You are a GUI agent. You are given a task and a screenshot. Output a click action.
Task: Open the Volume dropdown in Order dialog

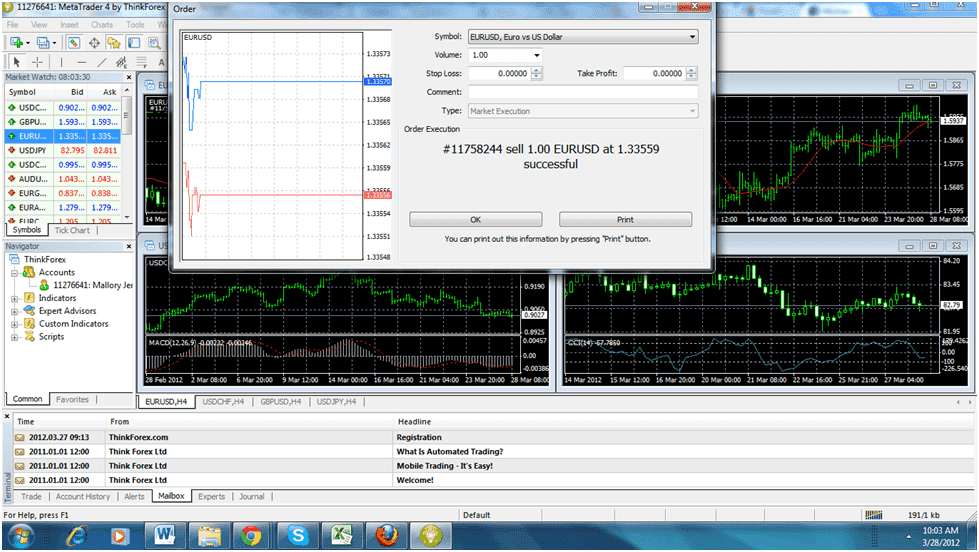click(x=536, y=55)
